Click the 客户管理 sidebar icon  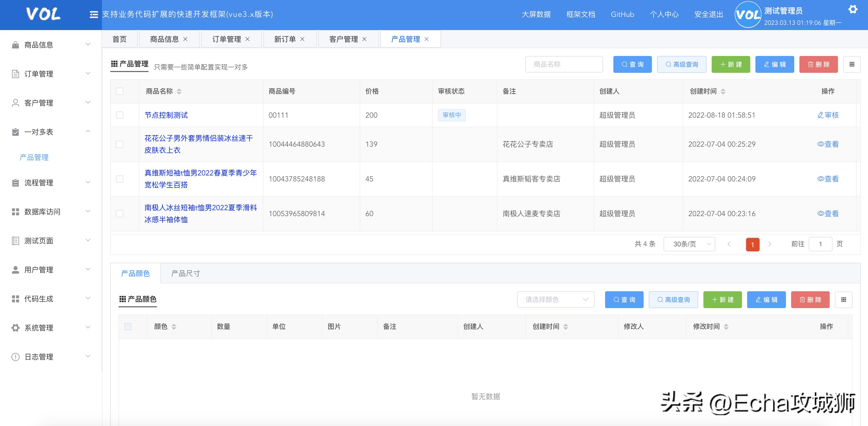(15, 103)
